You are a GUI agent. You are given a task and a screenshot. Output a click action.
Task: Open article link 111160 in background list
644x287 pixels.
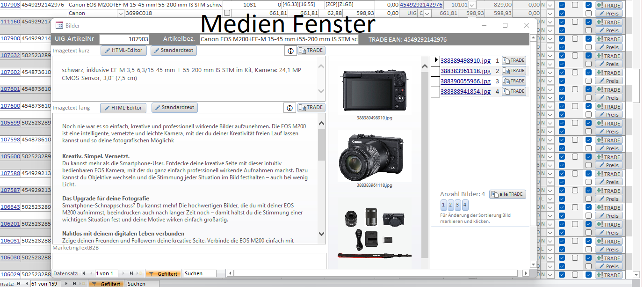point(10,22)
